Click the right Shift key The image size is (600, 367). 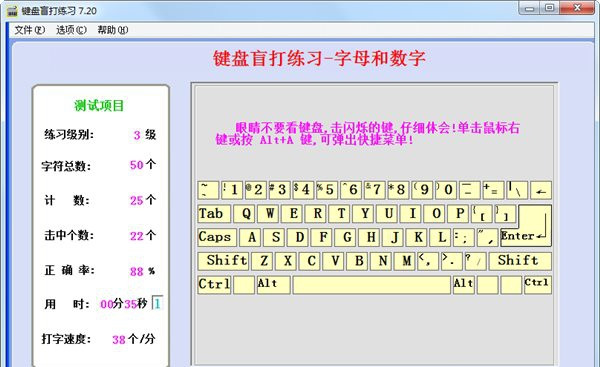tap(520, 261)
